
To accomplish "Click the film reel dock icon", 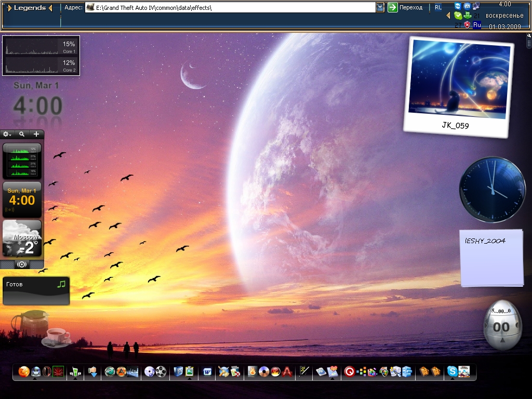I will click(162, 371).
